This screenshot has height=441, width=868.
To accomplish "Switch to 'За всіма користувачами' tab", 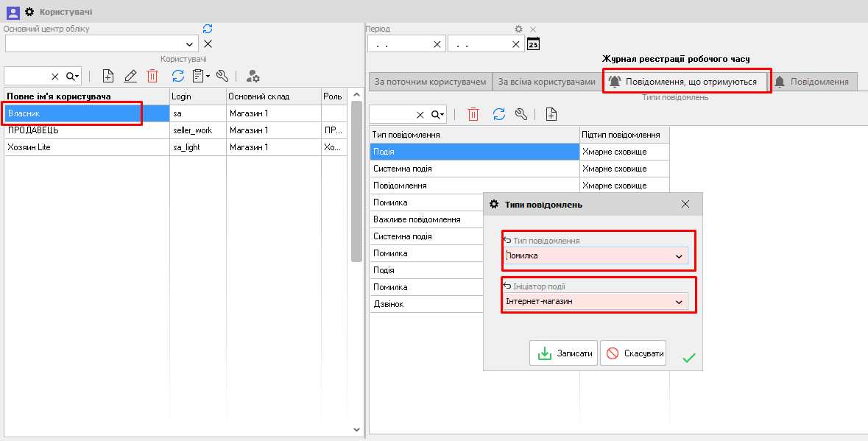I will click(546, 82).
